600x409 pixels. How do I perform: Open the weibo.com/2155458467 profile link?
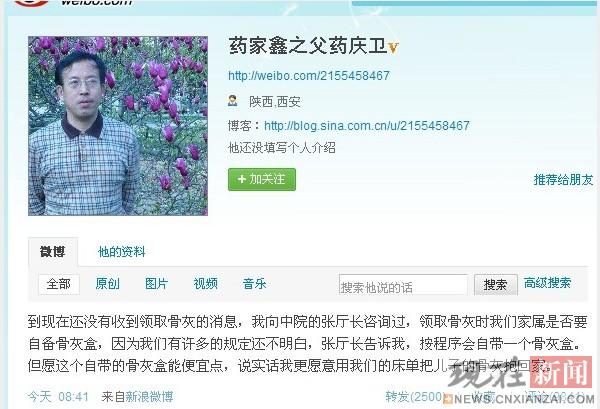tap(309, 75)
